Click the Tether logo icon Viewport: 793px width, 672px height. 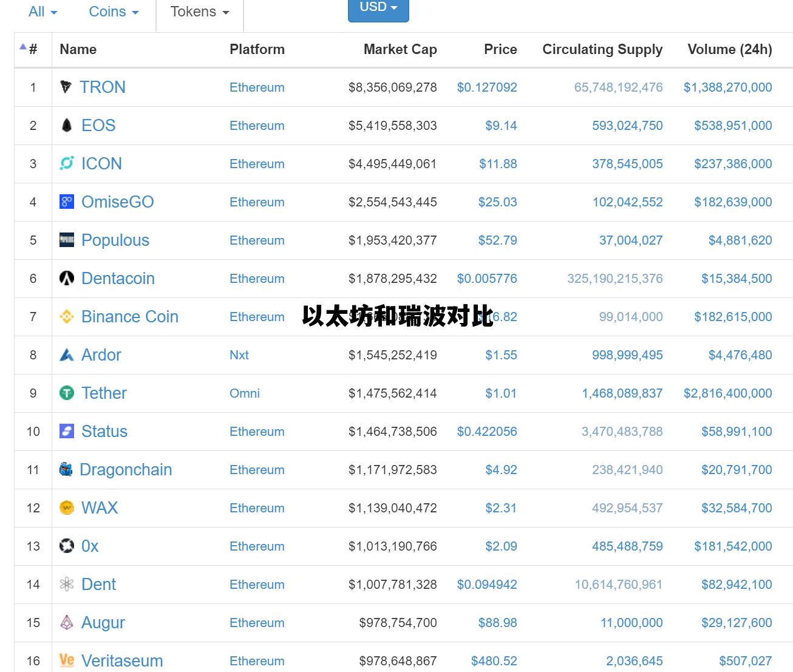click(x=67, y=393)
